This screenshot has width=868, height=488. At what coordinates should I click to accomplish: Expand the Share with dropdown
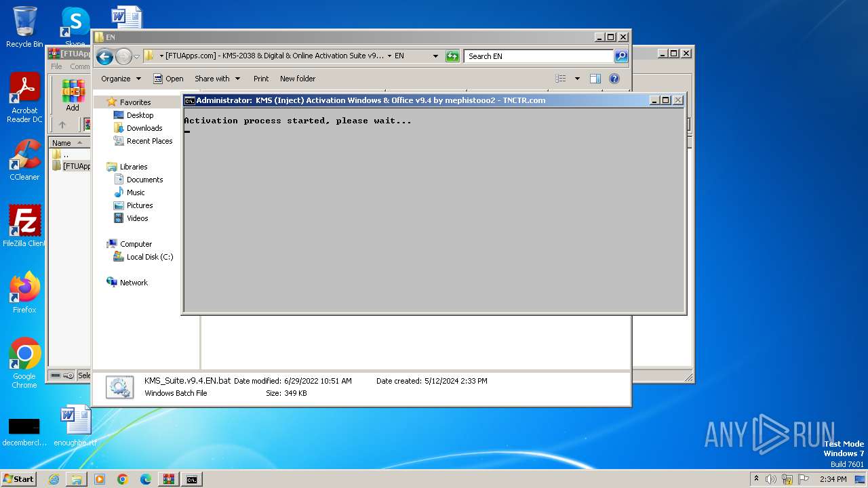coord(217,79)
